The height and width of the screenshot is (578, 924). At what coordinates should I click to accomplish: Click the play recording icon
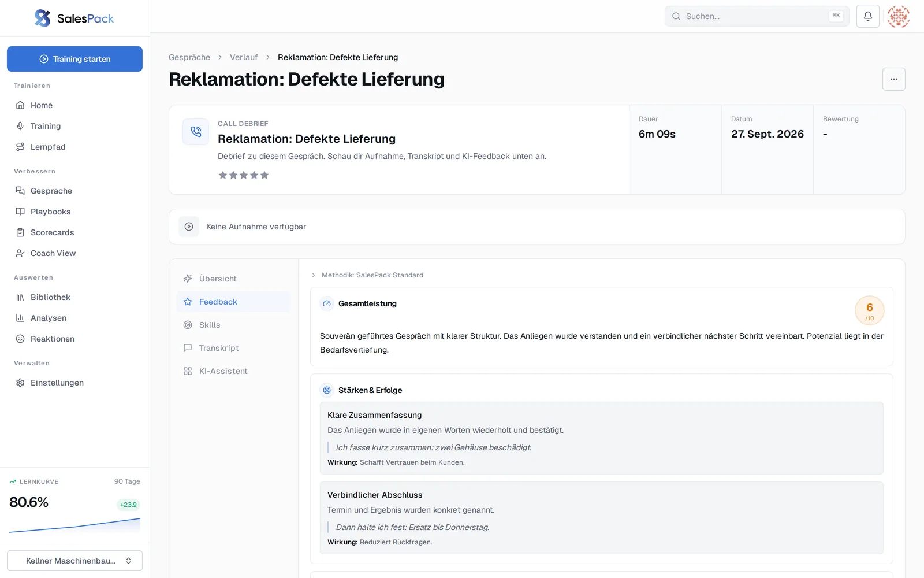(189, 227)
